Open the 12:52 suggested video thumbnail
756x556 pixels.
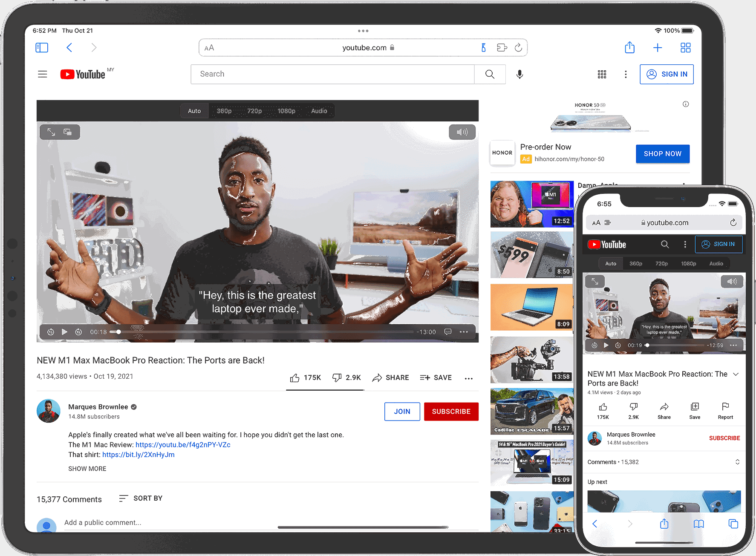532,204
